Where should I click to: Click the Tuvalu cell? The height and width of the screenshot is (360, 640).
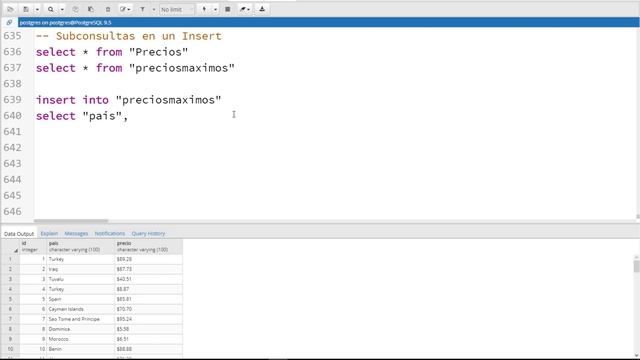pos(80,279)
